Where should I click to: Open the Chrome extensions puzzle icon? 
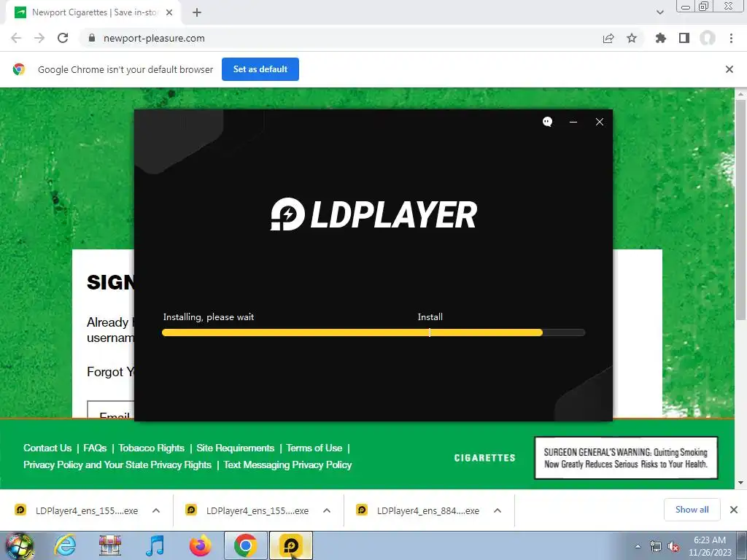[x=661, y=38]
